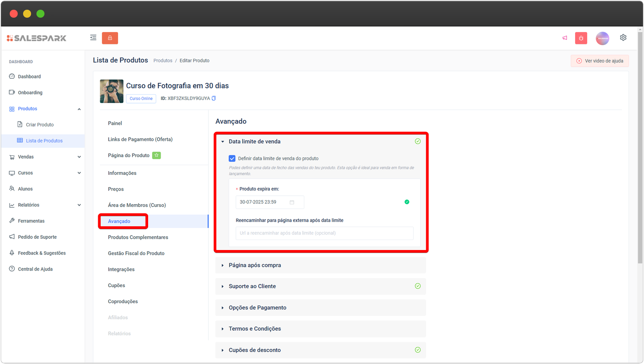Select the Avançado tab
Viewport: 644px width, 364px height.
click(119, 221)
